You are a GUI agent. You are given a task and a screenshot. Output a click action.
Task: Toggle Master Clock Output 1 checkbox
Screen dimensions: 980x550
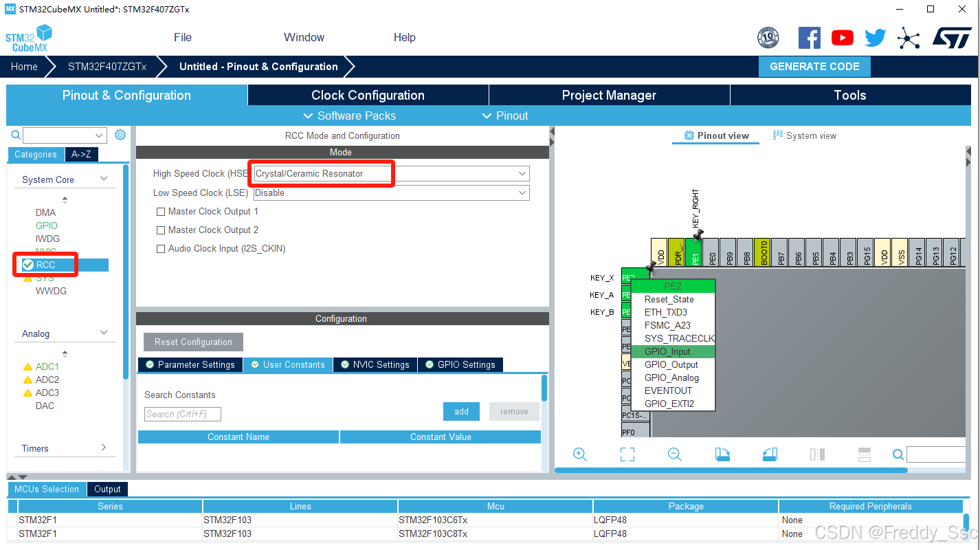click(161, 212)
